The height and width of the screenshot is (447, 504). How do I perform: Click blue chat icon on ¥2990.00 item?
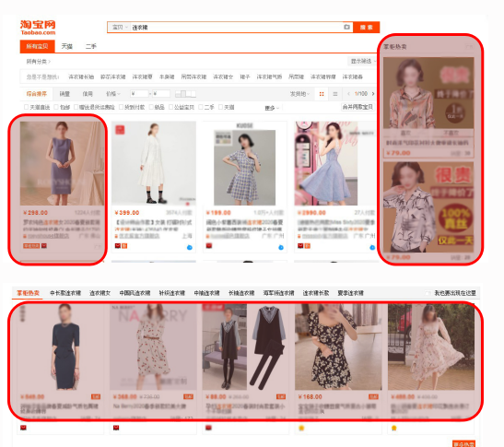point(372,247)
